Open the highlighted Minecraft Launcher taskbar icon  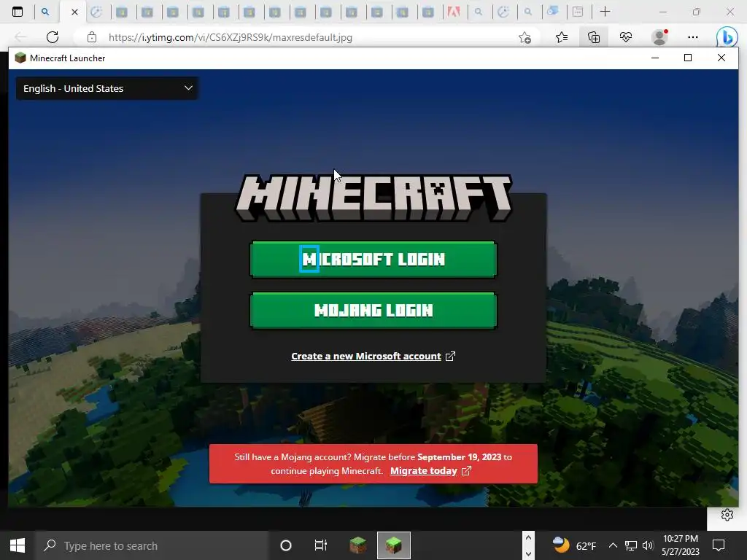(x=393, y=545)
